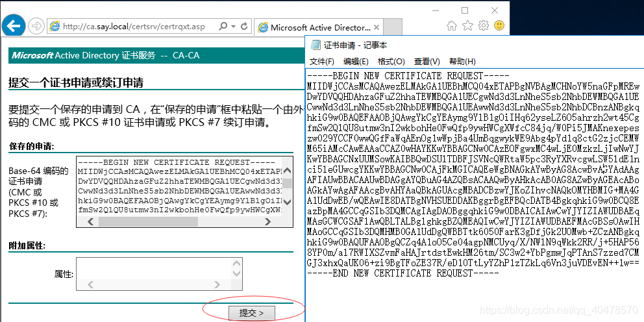Image resolution: width=644 pixels, height=322 pixels.
Task: Click the 保存的申请 label
Action: [32, 147]
